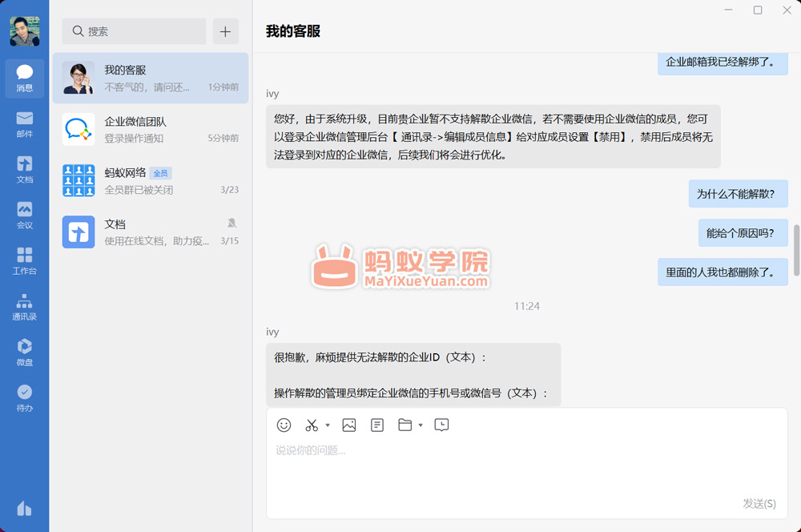Image resolution: width=801 pixels, height=532 pixels.
Task: Click the image send icon in toolbar
Action: coord(348,425)
